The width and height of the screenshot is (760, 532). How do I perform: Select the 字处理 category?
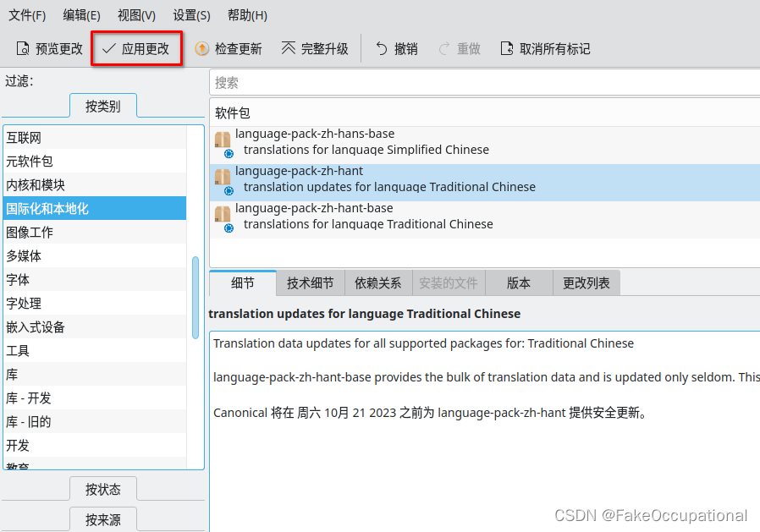point(95,304)
